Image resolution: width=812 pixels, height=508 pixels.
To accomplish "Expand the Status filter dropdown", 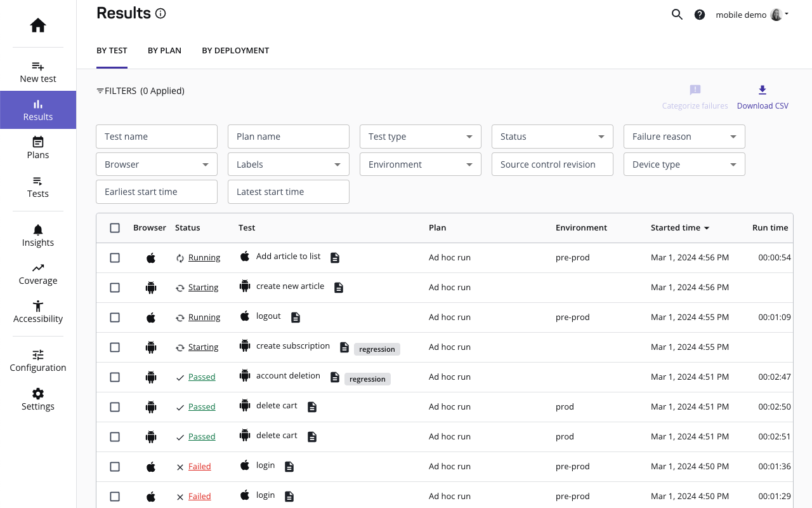I will click(553, 137).
